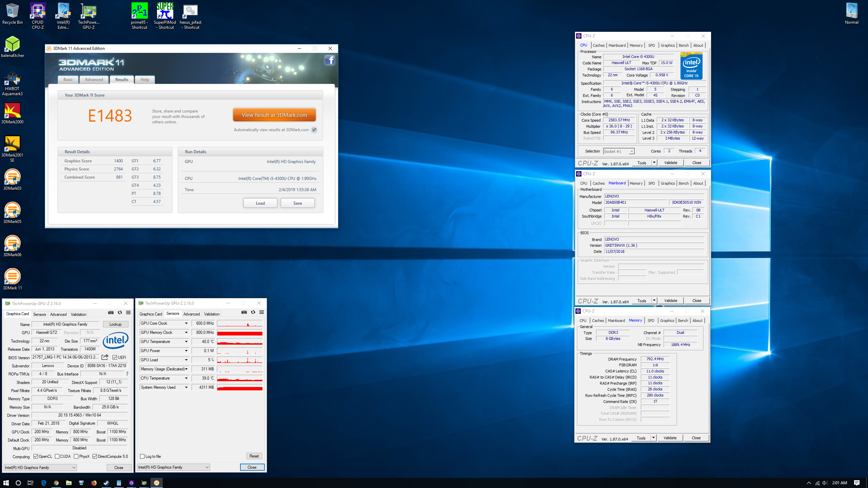868x488 pixels.
Task: Toggle the CUDA checkbox
Action: (57, 456)
